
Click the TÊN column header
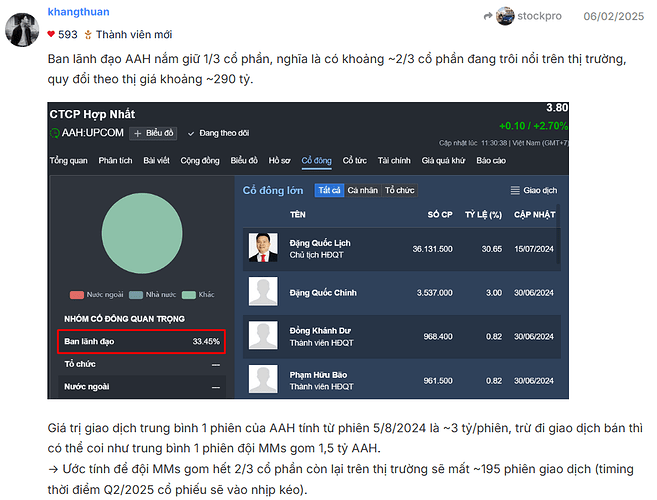pos(297,215)
